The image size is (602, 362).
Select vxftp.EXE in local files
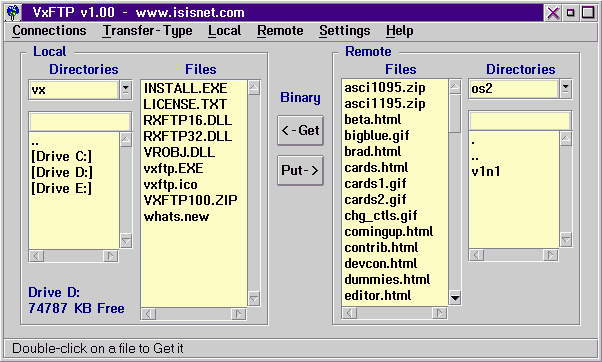pos(173,169)
